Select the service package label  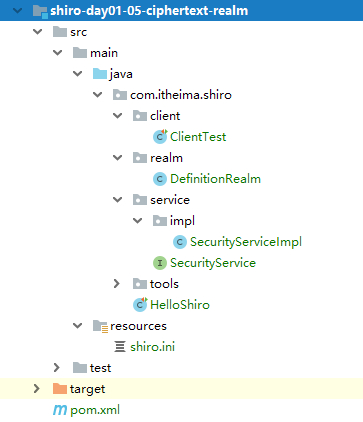(170, 200)
